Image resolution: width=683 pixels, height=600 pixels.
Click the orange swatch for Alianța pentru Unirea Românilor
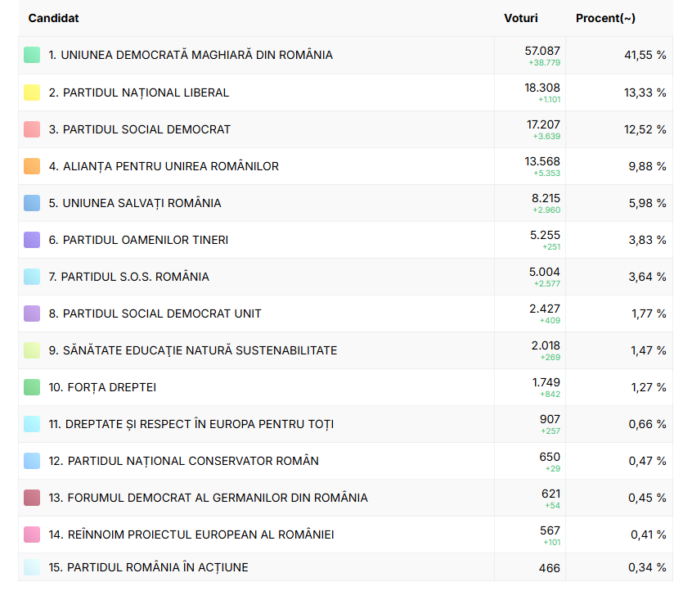[x=32, y=166]
